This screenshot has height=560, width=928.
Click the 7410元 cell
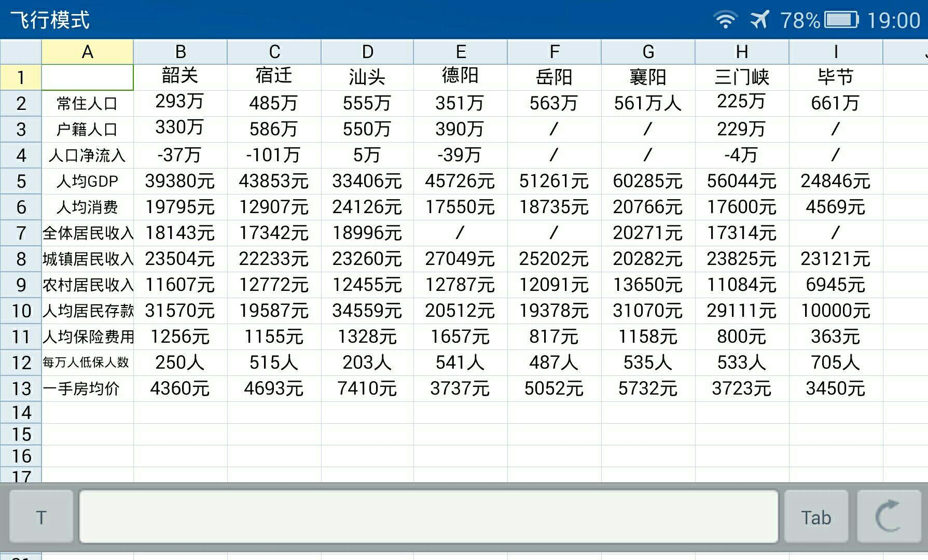point(367,388)
